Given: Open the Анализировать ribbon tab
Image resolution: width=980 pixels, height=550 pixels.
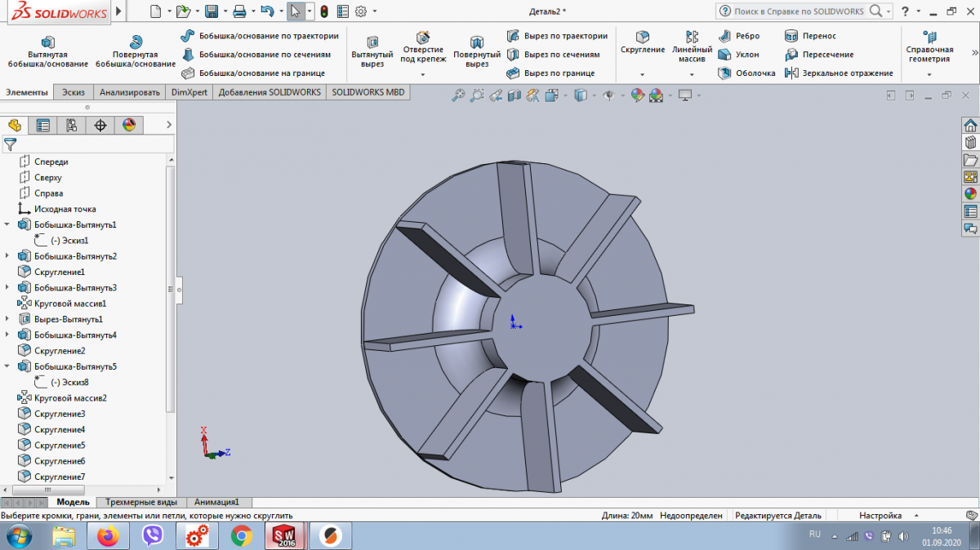Looking at the screenshot, I should tap(129, 92).
